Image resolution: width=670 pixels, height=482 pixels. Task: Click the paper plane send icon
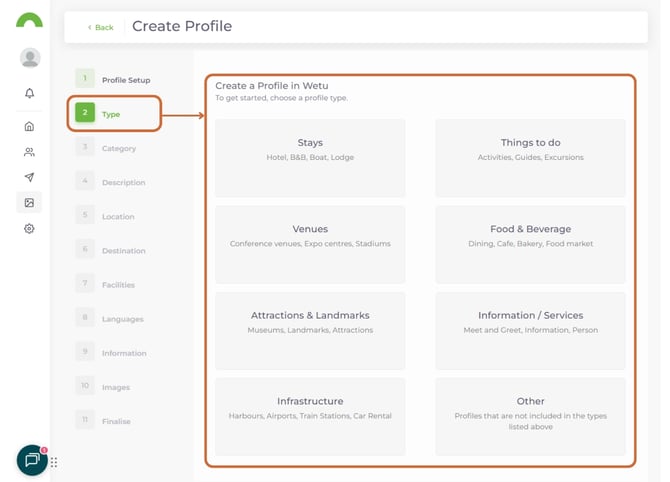click(30, 177)
